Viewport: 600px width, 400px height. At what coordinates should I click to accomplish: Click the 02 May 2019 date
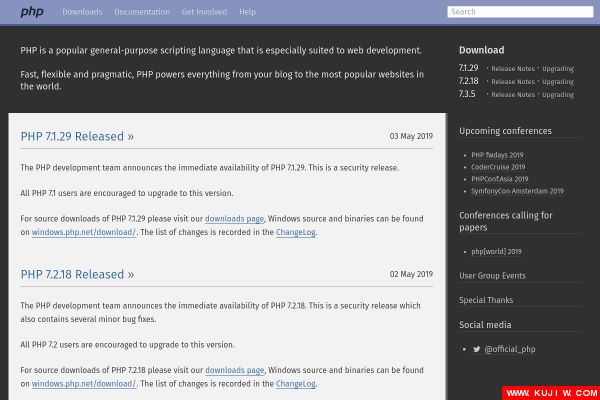tap(411, 274)
